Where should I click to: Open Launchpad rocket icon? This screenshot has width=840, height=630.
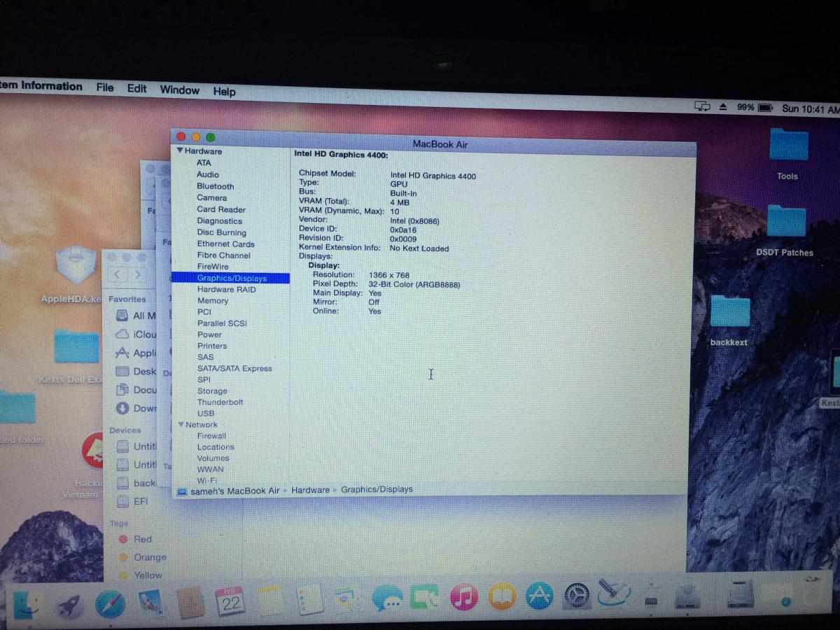pyautogui.click(x=69, y=605)
